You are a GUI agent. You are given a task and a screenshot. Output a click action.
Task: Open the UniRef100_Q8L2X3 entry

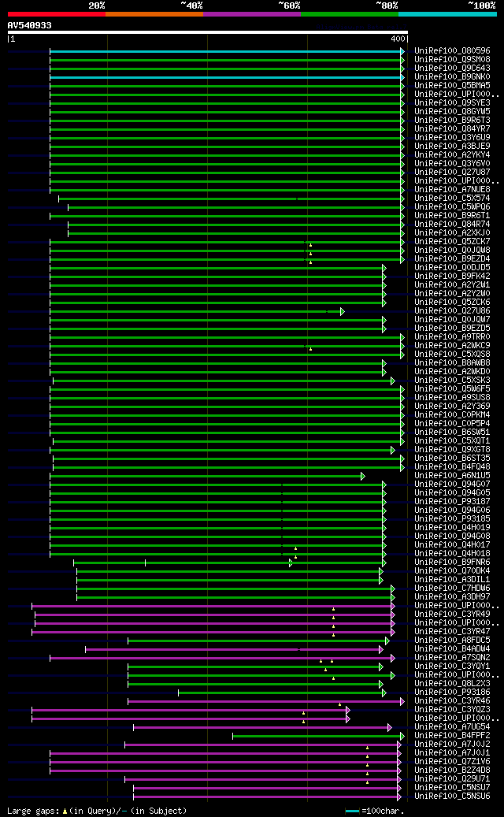point(452,683)
